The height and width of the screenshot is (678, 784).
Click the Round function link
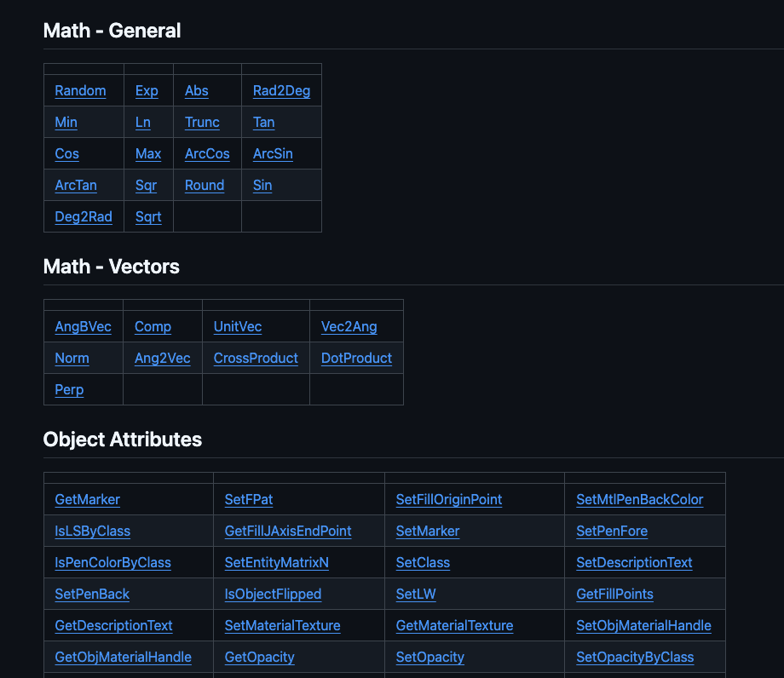(205, 186)
